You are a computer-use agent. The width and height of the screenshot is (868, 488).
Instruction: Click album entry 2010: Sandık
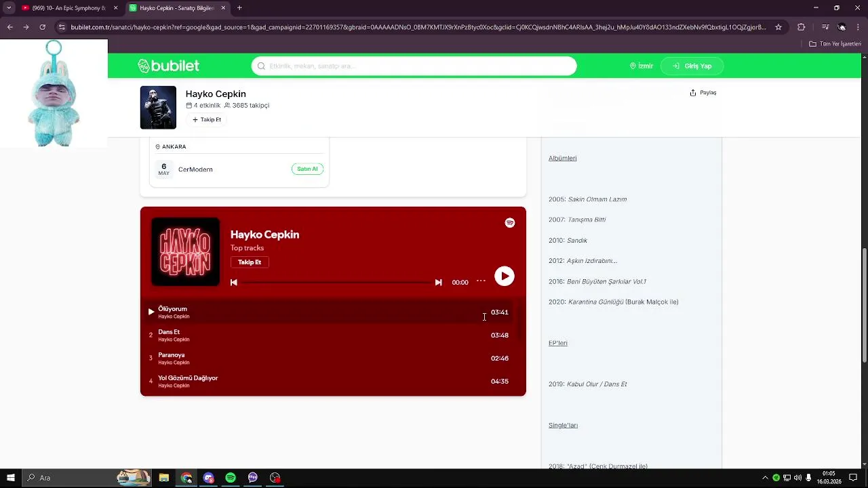point(568,241)
